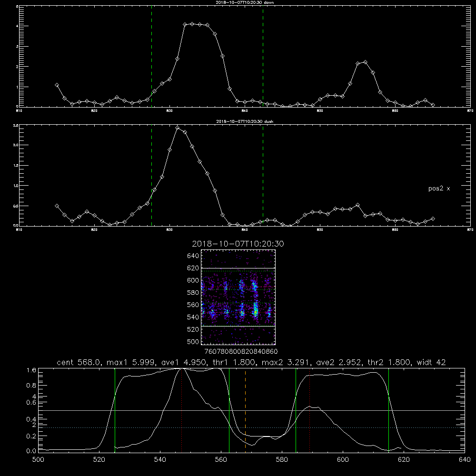Click the red dotted line near 589 in bottom plot
This screenshot has height=476, width=476.
(310, 410)
